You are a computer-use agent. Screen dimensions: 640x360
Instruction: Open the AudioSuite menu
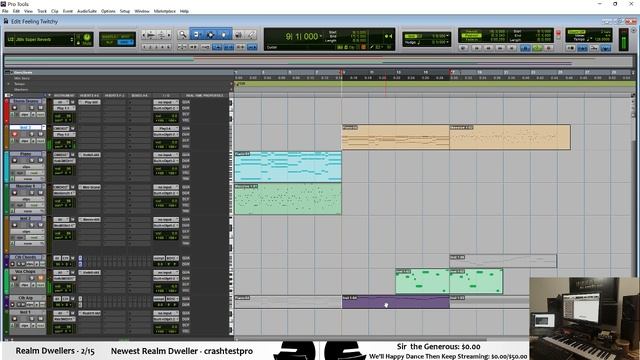pos(87,11)
